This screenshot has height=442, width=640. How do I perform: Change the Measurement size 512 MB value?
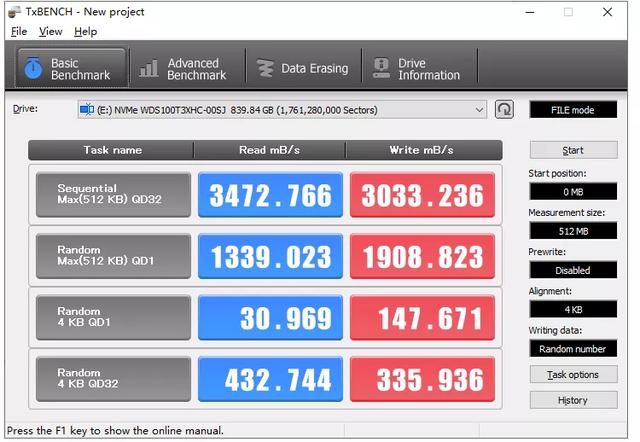click(x=573, y=231)
